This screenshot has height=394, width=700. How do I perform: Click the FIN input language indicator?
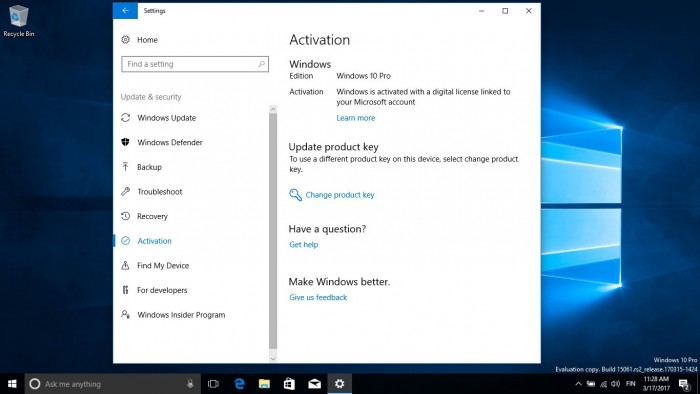(631, 384)
